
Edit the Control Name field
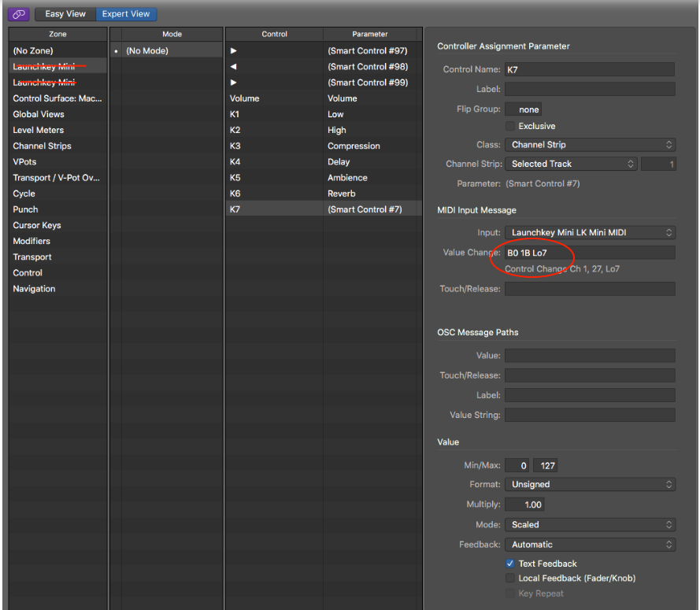(x=590, y=69)
